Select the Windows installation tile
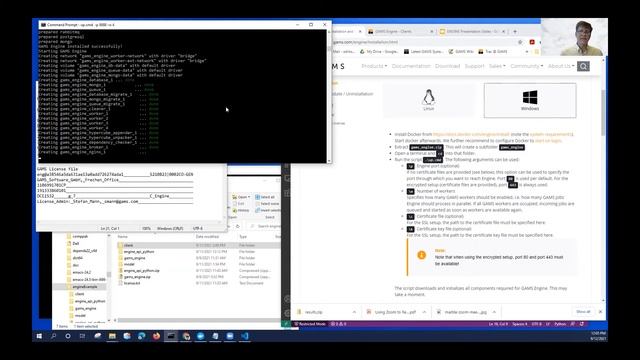This screenshot has height=360, width=640. tap(530, 100)
